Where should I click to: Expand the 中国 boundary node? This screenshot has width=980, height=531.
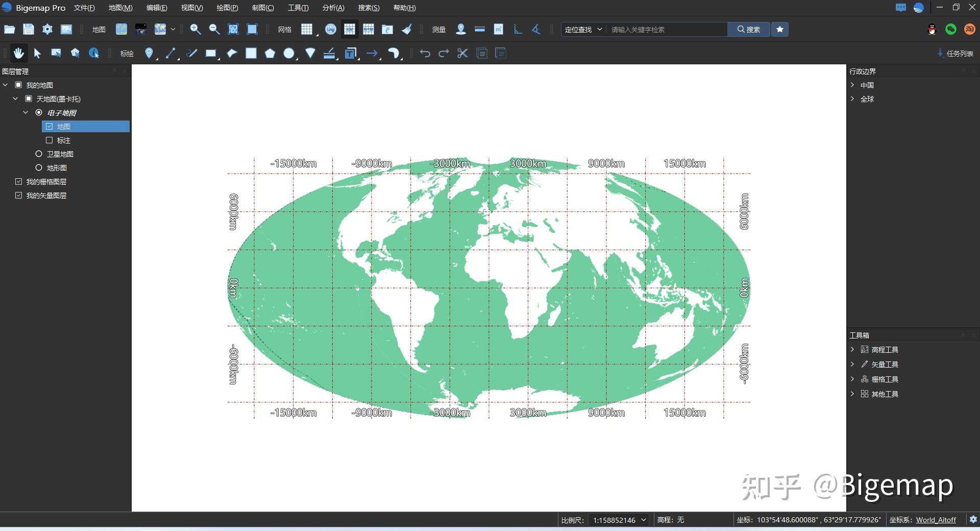click(x=852, y=85)
